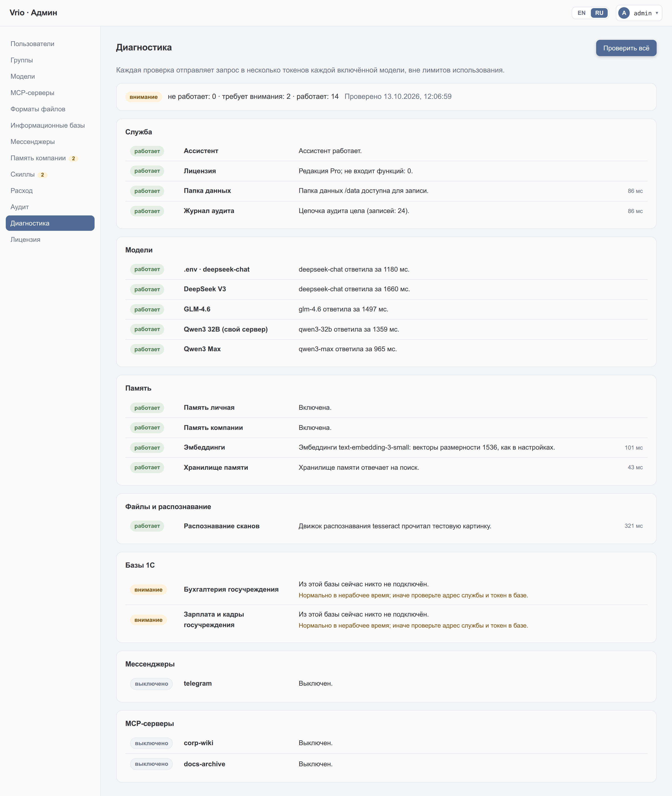Click DeepSeek V3 model name

tap(204, 289)
